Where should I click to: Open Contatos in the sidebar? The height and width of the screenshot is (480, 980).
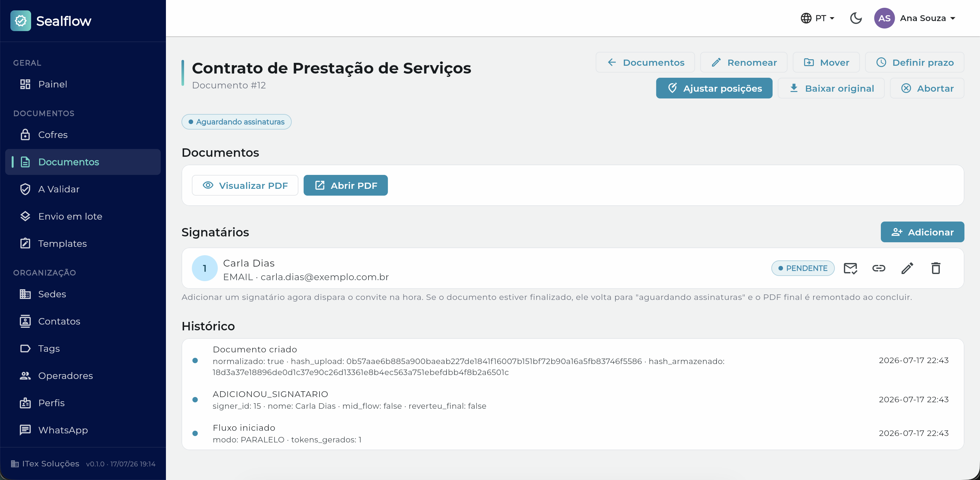coord(83,321)
